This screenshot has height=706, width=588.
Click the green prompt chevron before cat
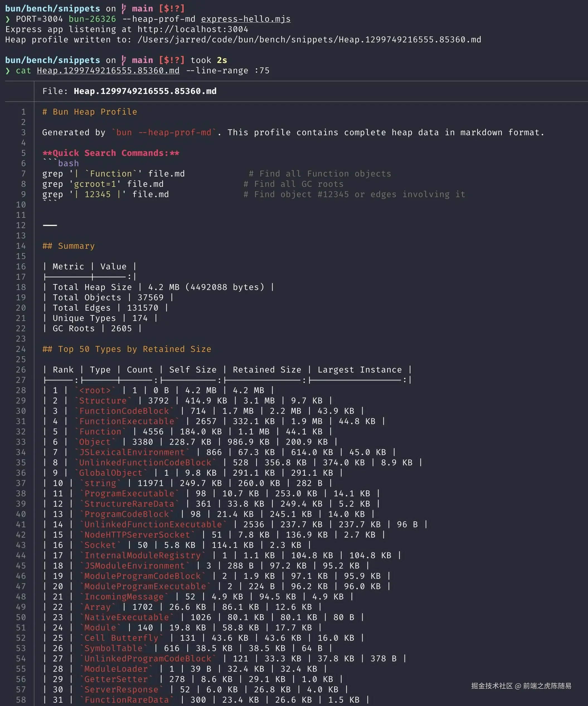pos(8,71)
